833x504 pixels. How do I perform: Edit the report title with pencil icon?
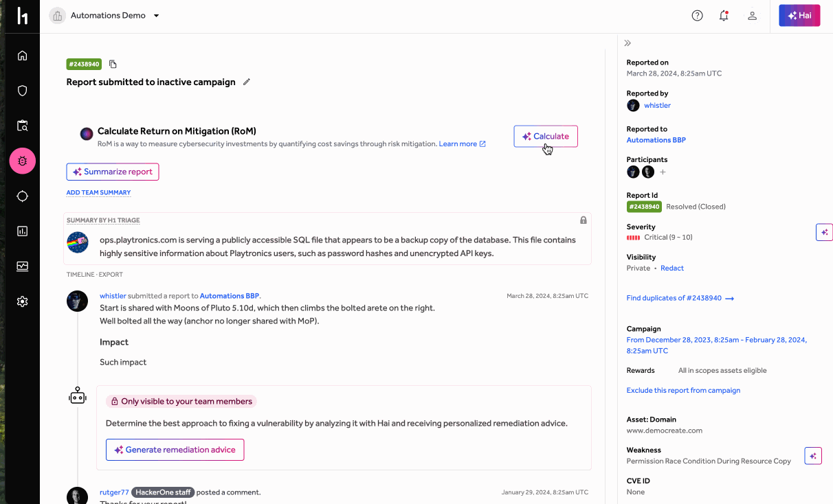[x=247, y=82]
